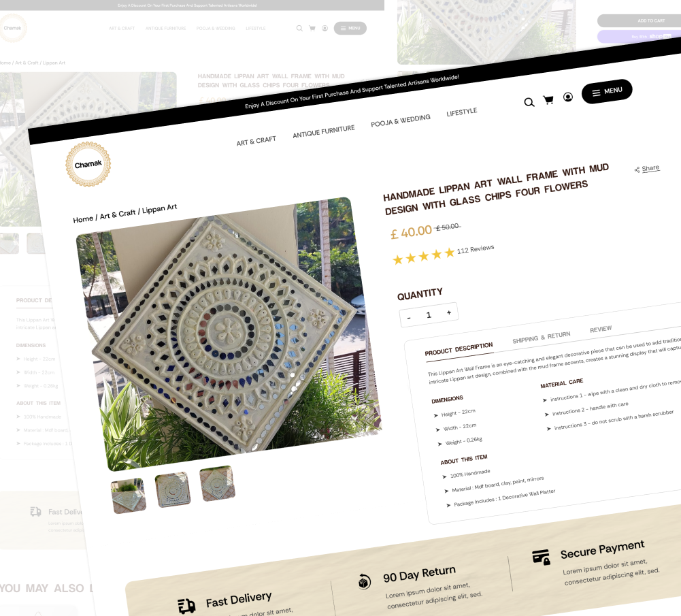This screenshot has width=681, height=616.
Task: Click the Secure Payment heading
Action: 602,549
